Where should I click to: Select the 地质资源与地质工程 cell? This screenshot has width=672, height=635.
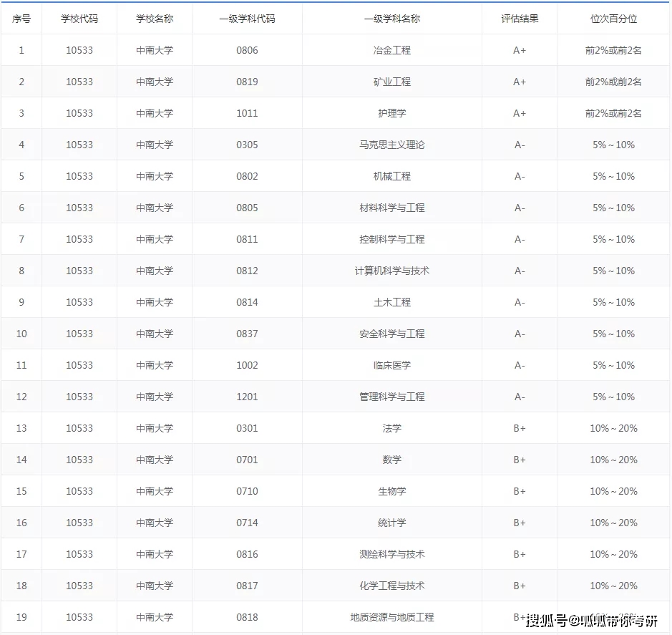391,617
